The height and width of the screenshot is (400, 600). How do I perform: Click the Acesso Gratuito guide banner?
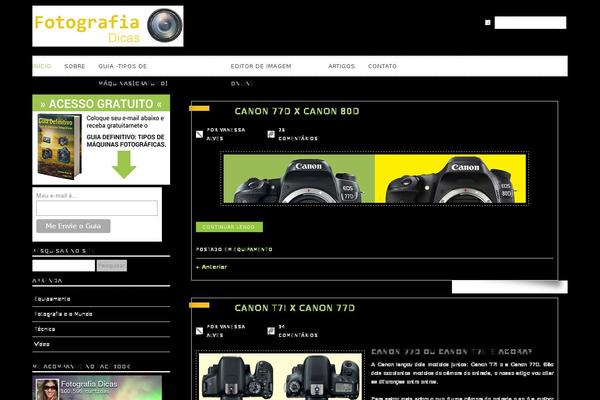click(101, 140)
